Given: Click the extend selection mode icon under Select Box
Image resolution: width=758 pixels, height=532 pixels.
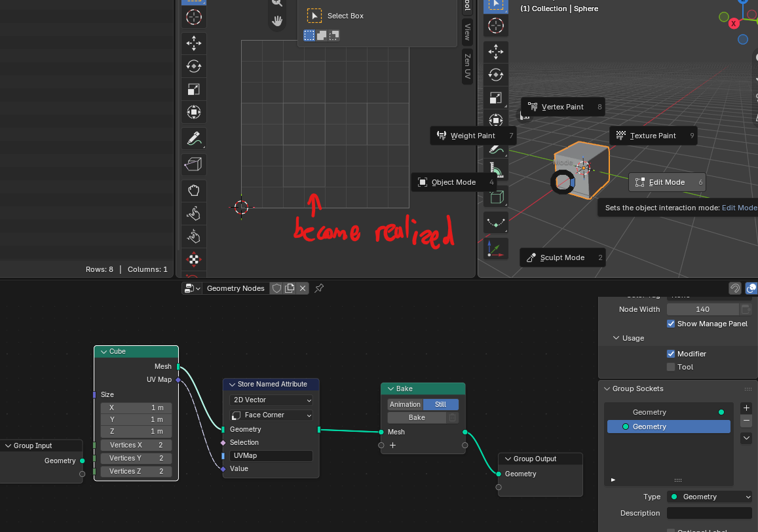Looking at the screenshot, I should click(x=322, y=35).
